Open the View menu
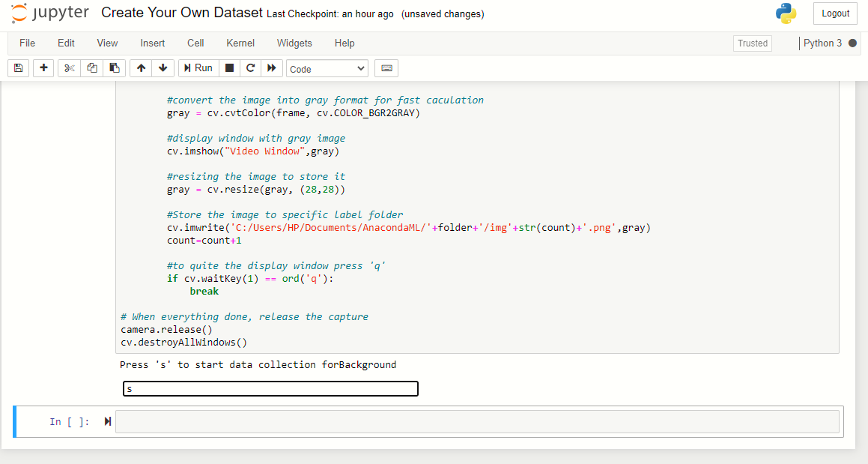 pos(107,43)
